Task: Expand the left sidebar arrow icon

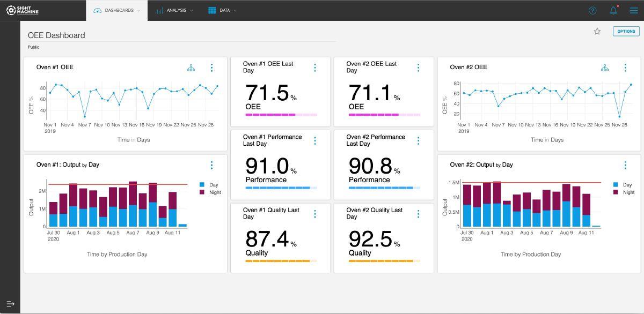Action: 10,303
